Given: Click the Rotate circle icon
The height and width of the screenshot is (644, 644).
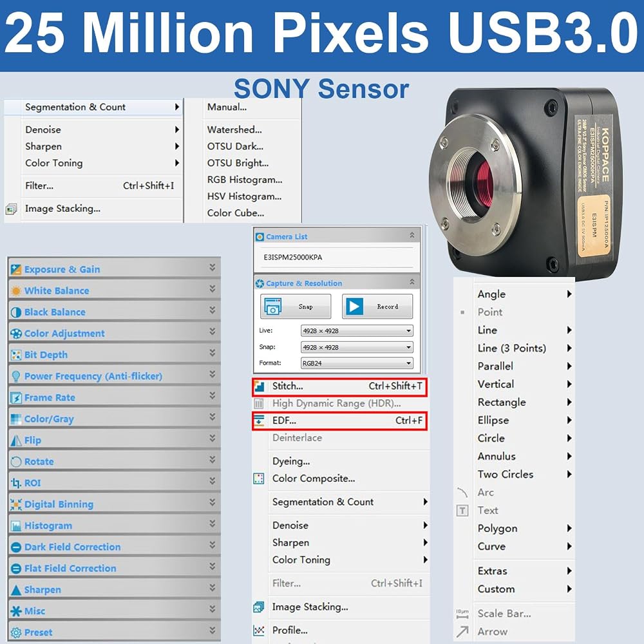Looking at the screenshot, I should 16,462.
